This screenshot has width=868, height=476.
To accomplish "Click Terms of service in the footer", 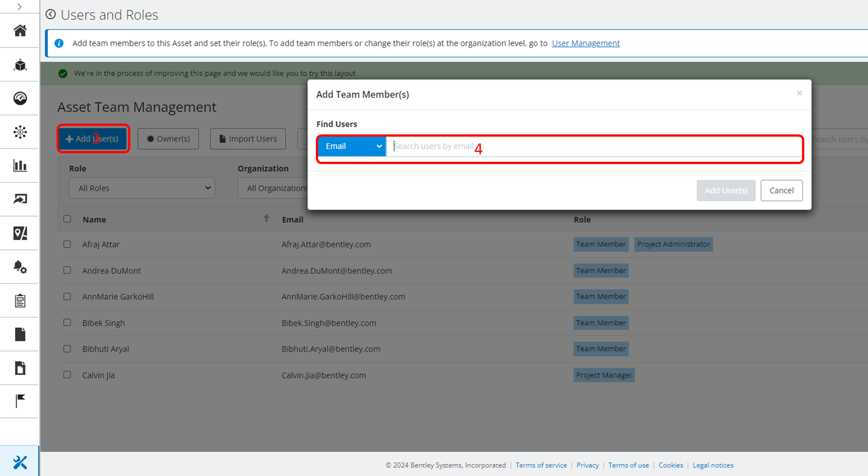I will tap(541, 465).
